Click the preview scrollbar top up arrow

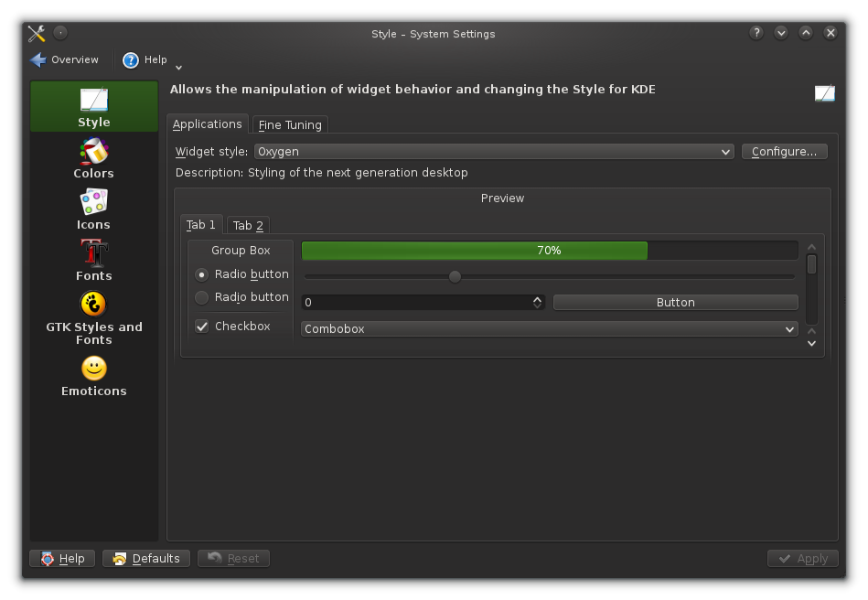coord(811,247)
